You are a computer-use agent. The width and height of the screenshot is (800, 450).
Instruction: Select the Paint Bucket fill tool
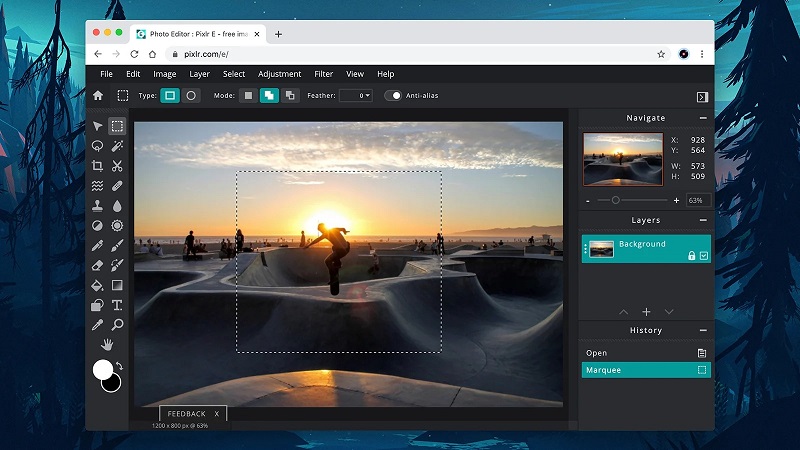click(97, 285)
